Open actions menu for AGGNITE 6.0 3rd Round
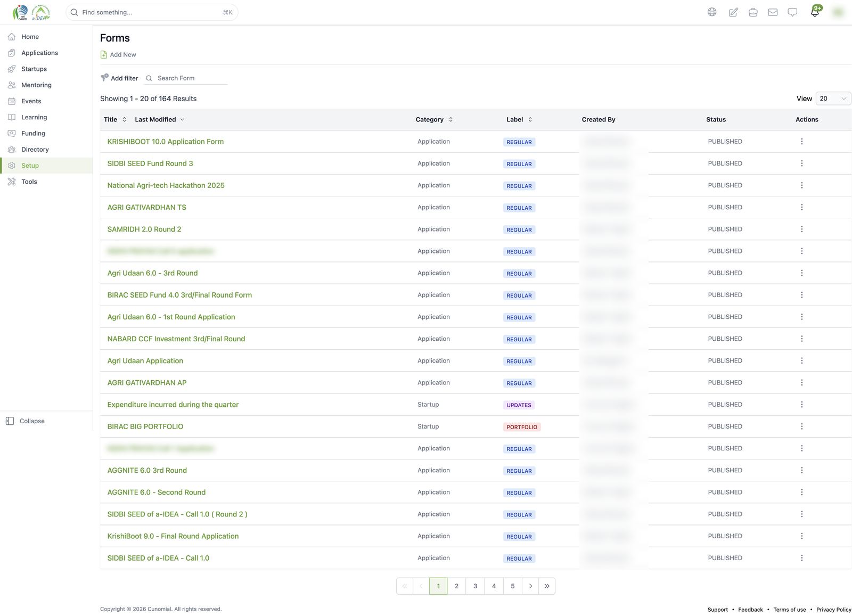Image resolution: width=852 pixels, height=616 pixels. (801, 470)
